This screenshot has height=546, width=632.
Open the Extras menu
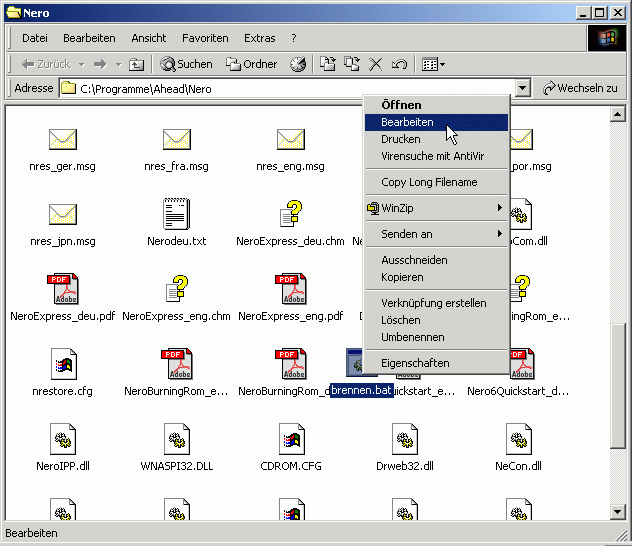click(x=260, y=38)
